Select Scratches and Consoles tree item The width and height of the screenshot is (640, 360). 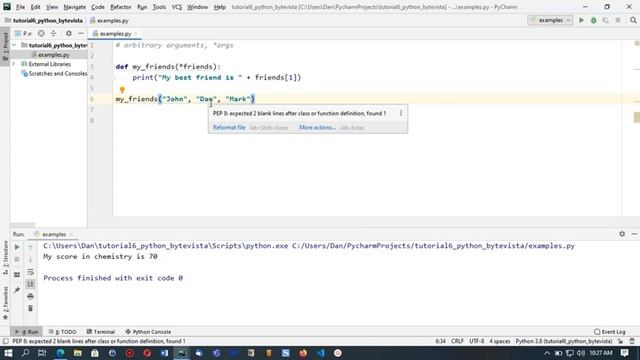(54, 73)
